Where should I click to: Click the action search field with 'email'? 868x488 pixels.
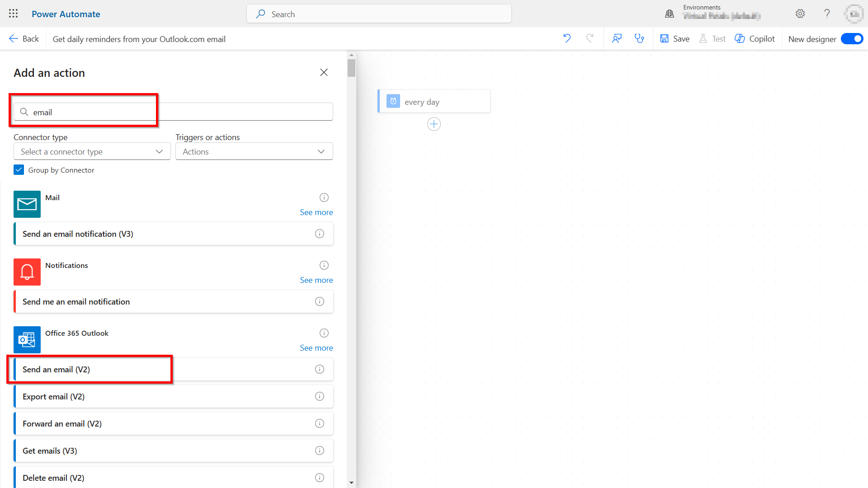[x=173, y=112]
